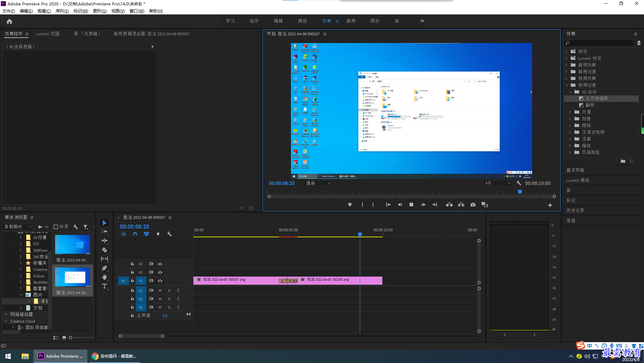644x363 pixels.
Task: Toggle timeline snap magnet icon
Action: (x=135, y=234)
